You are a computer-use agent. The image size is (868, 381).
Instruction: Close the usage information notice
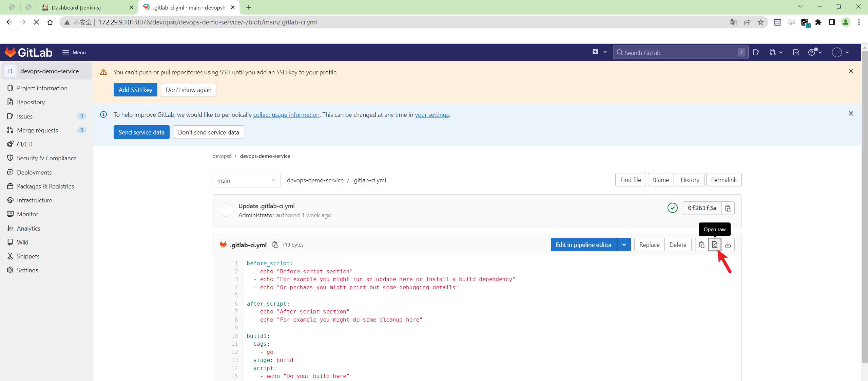pyautogui.click(x=851, y=113)
